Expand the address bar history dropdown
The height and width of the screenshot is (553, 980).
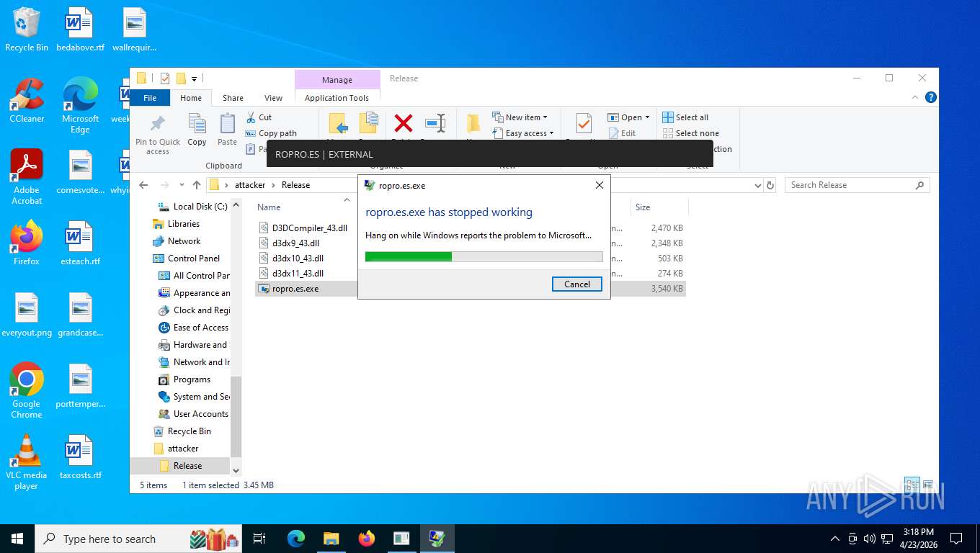[x=757, y=185]
